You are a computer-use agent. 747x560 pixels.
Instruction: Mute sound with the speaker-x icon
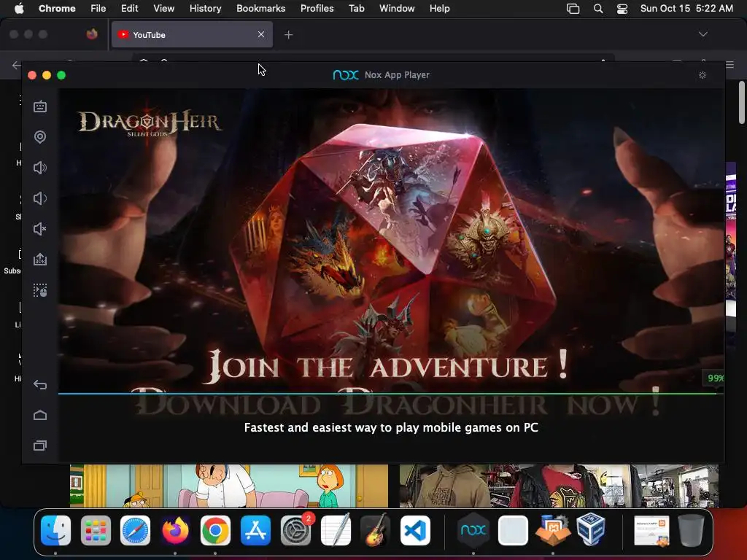click(40, 229)
